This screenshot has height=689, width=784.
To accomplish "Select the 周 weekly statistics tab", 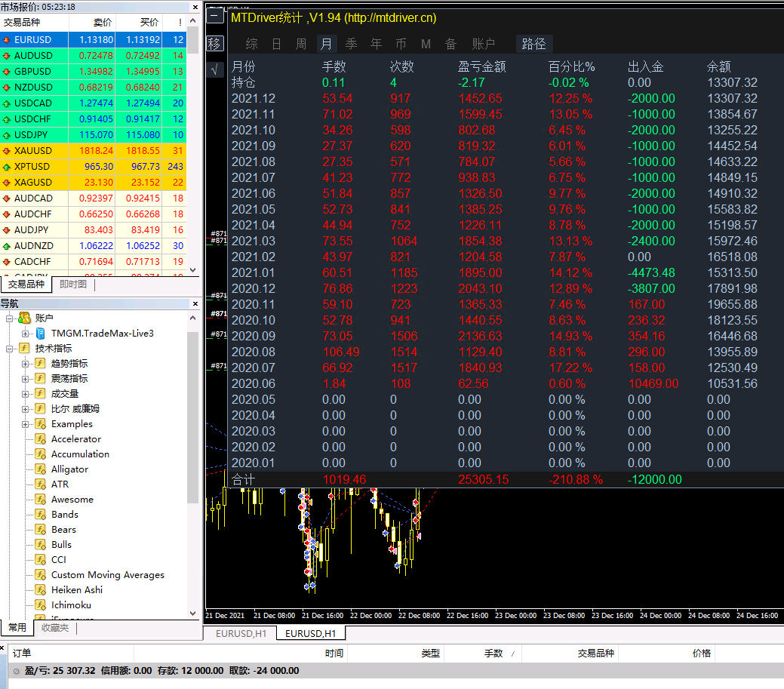I will coord(301,44).
